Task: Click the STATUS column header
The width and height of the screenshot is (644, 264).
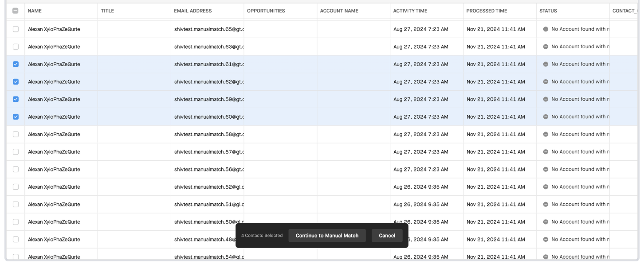Action: pyautogui.click(x=548, y=11)
